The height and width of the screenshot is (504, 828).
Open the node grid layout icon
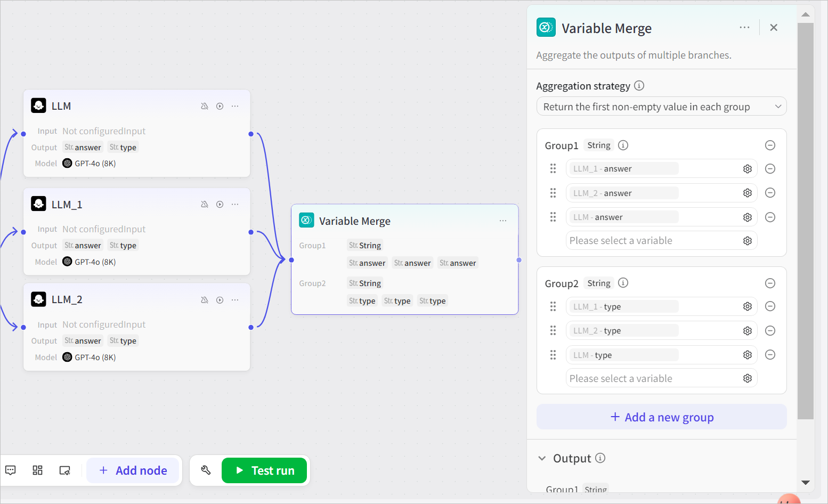click(37, 470)
